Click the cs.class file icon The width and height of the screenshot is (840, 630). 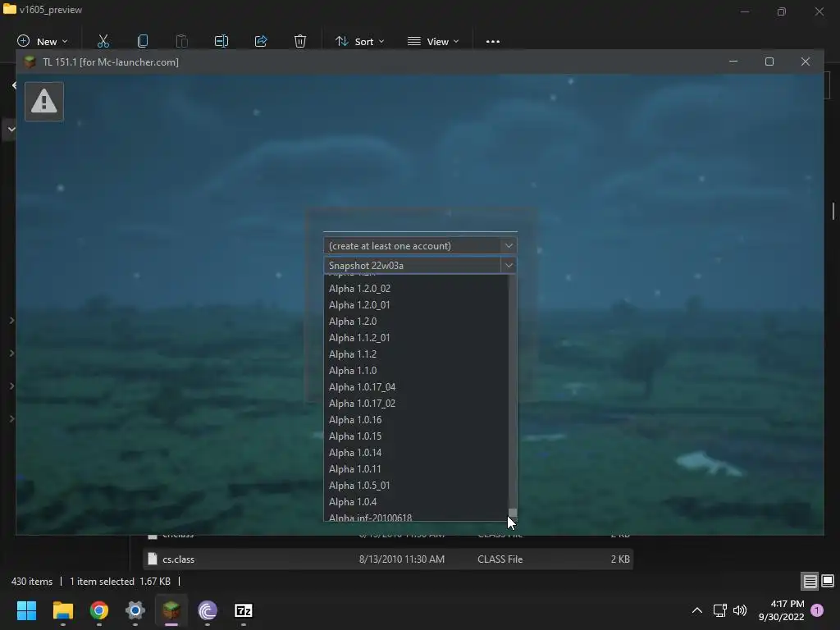tap(153, 559)
